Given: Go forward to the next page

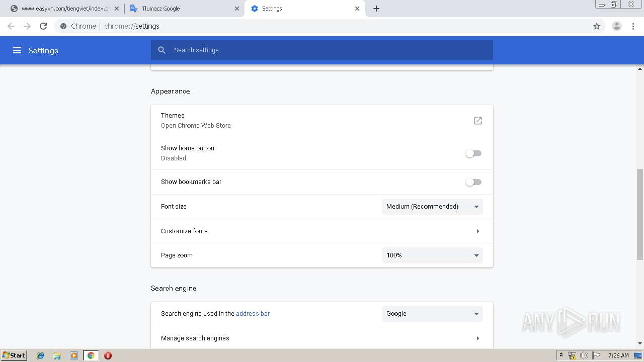Looking at the screenshot, I should 27,26.
